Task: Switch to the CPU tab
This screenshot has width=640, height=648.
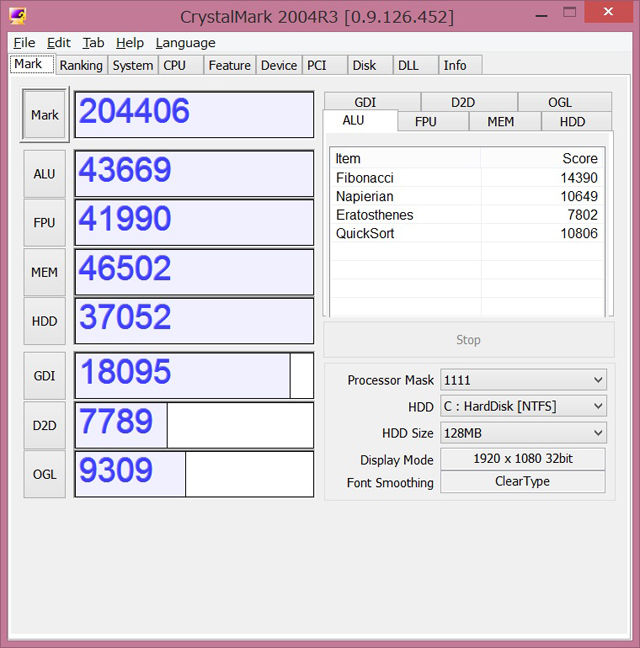Action: point(181,65)
